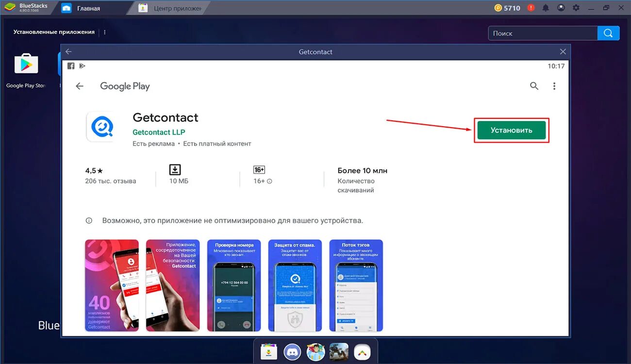Open the Google Play search magnifier
This screenshot has width=631, height=364.
(534, 86)
